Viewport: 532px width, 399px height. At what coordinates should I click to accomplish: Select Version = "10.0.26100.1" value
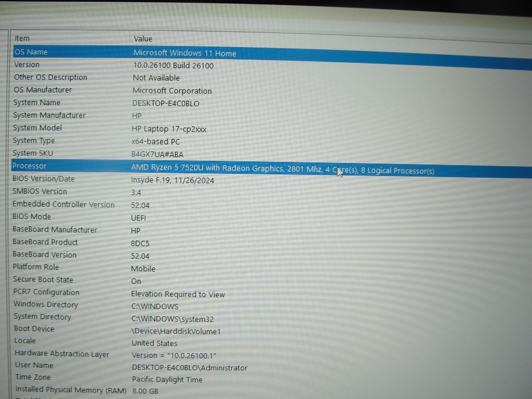click(x=174, y=355)
